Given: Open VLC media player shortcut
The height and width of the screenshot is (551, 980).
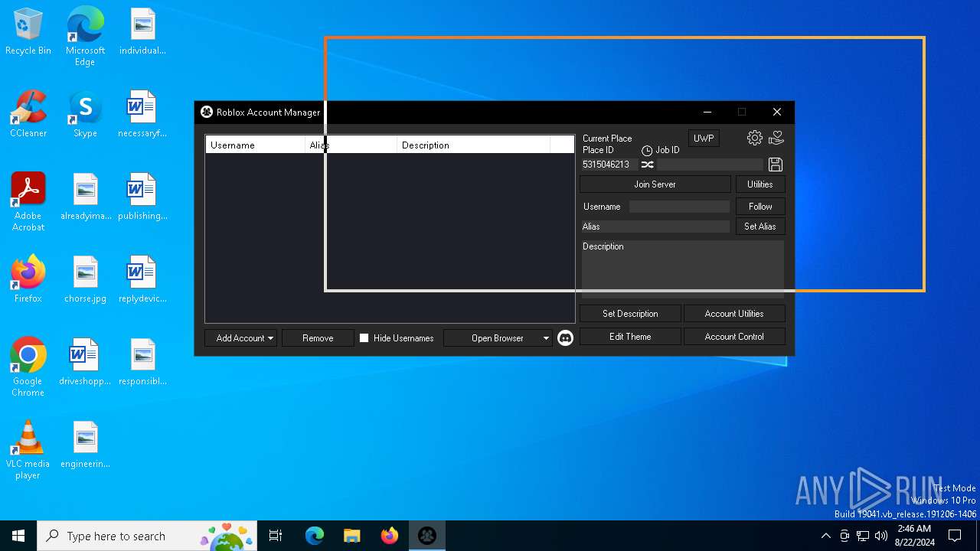Looking at the screenshot, I should point(28,450).
